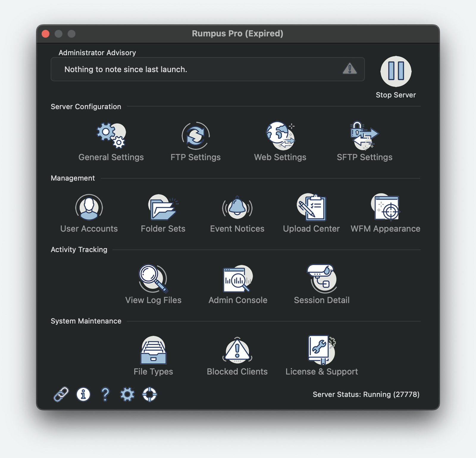Click the User Accounts label

pos(89,229)
